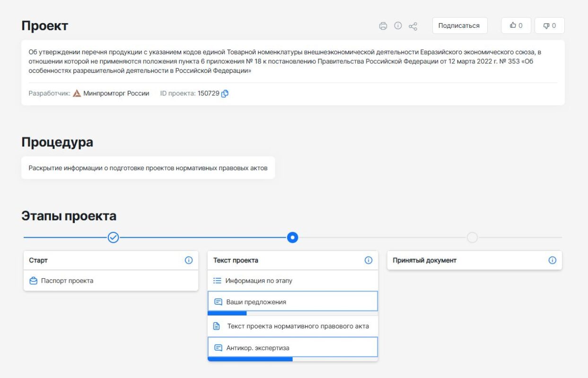Viewport: 588px width, 378px height.
Task: Click info icon on Принятый документ card
Action: click(x=552, y=260)
